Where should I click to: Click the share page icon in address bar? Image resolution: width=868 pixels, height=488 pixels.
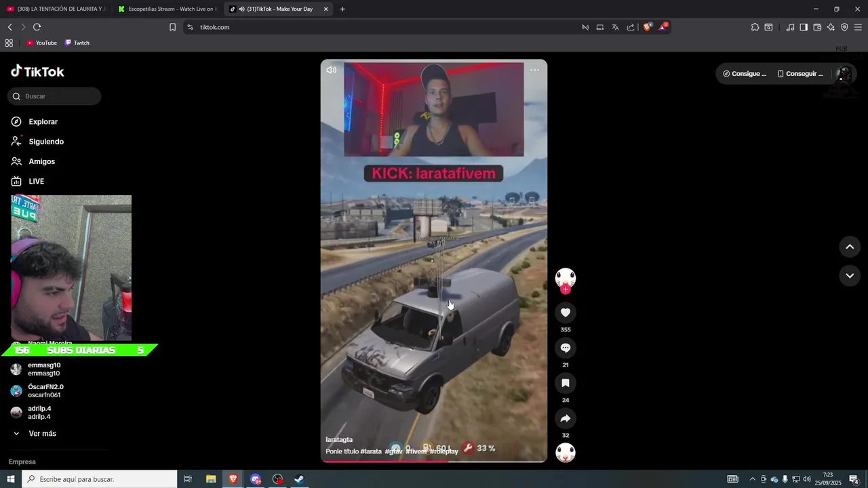(631, 27)
